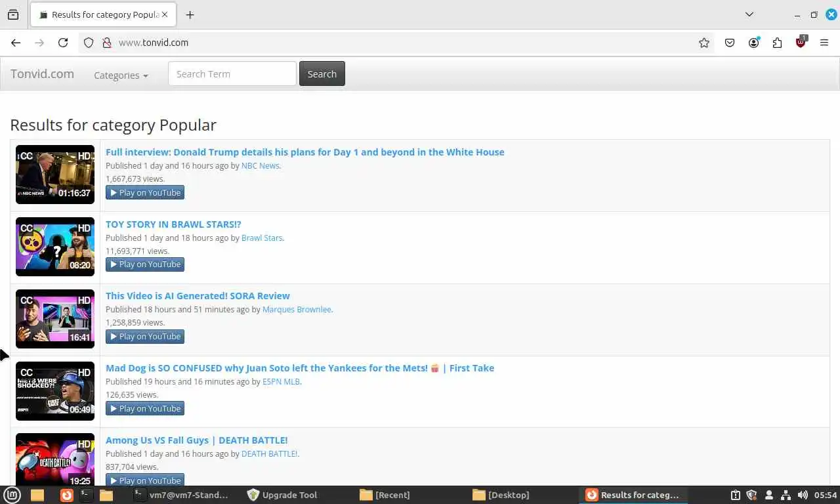Click "11,693,771 views." text

coord(137,251)
